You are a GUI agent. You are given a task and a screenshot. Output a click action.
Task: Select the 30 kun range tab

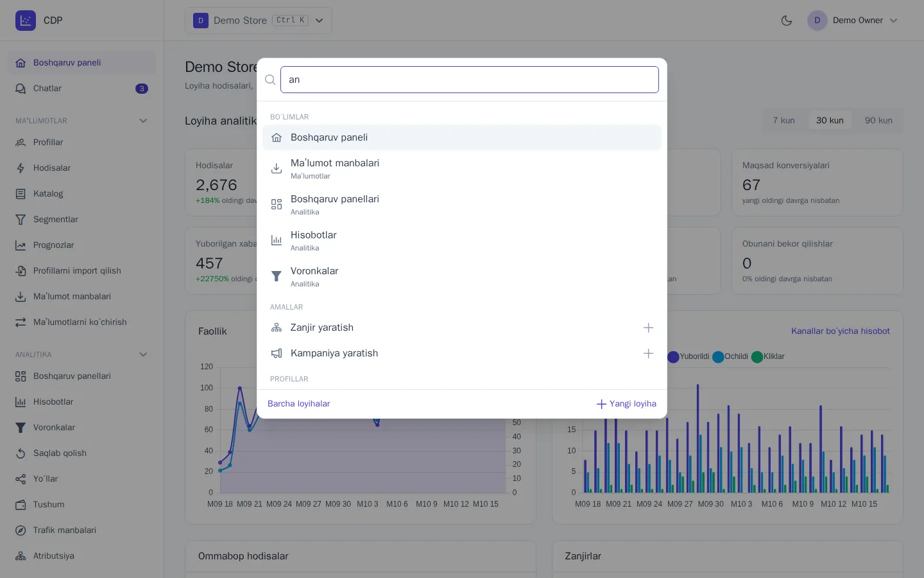(830, 121)
